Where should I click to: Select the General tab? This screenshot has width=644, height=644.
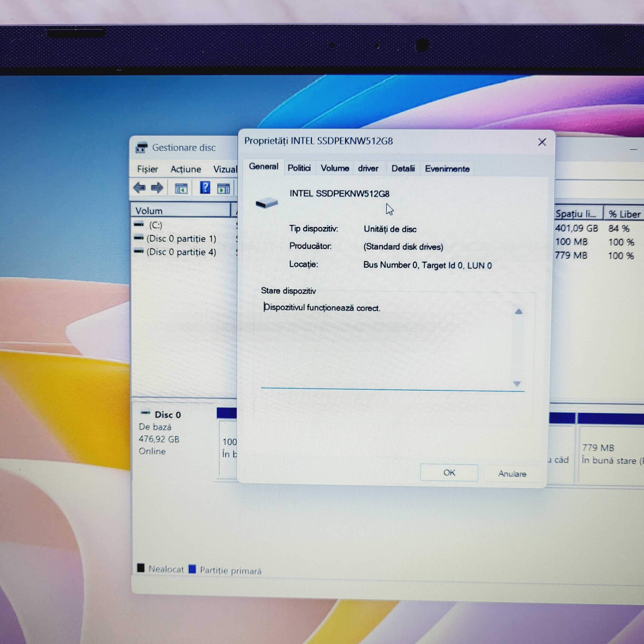click(x=263, y=166)
